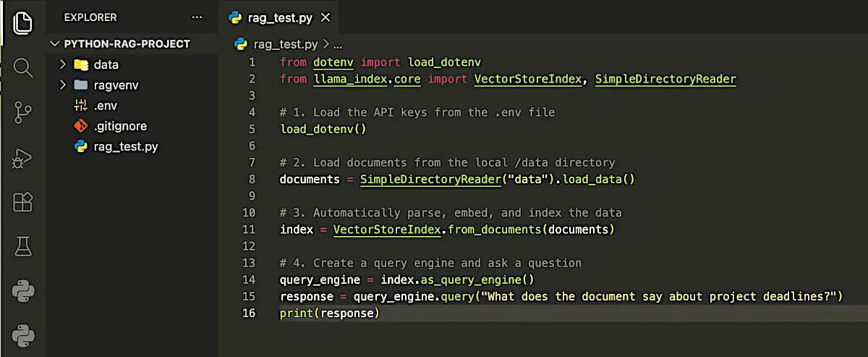This screenshot has height=357, width=868.
Task: Open the Testing flask view
Action: tap(23, 248)
